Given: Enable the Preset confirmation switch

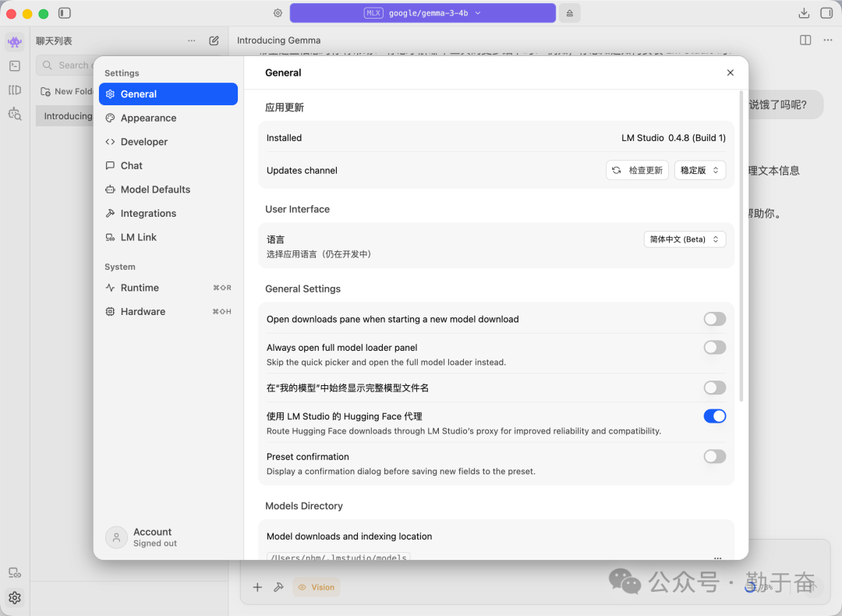Looking at the screenshot, I should point(715,456).
